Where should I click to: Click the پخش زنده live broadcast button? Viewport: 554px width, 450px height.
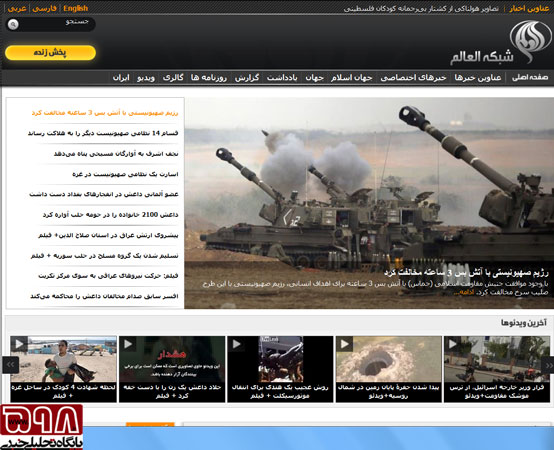50,53
